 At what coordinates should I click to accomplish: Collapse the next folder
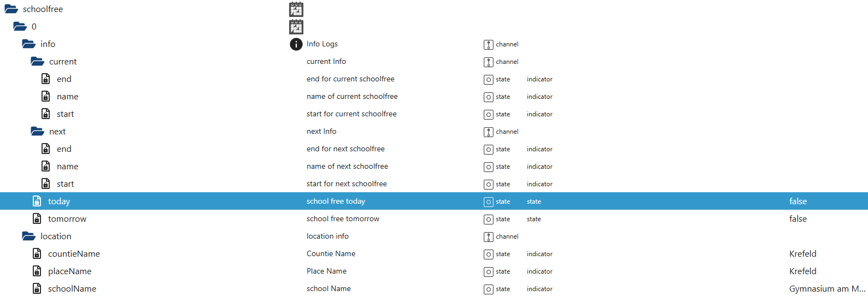(x=38, y=132)
